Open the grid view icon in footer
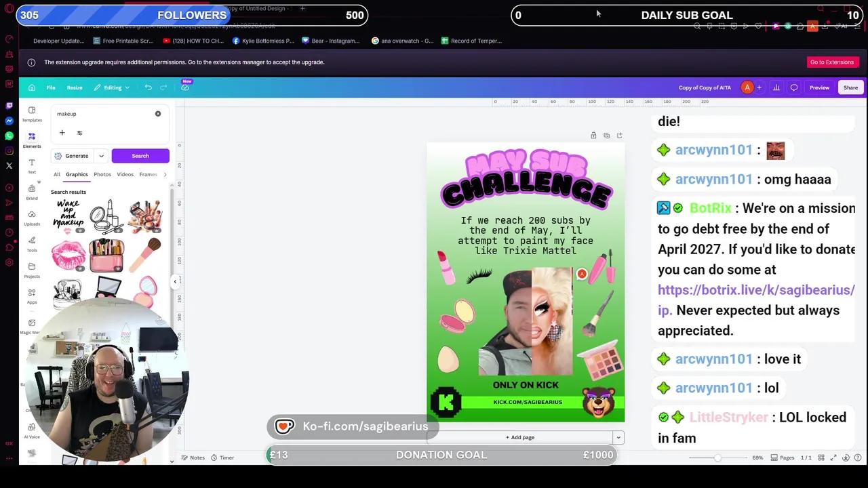 pyautogui.click(x=821, y=457)
